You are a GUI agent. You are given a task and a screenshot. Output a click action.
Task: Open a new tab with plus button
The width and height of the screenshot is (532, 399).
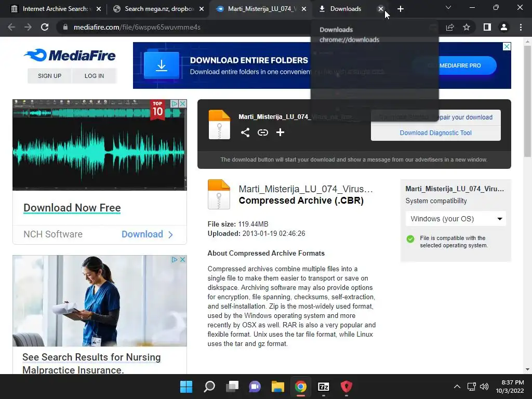point(401,9)
